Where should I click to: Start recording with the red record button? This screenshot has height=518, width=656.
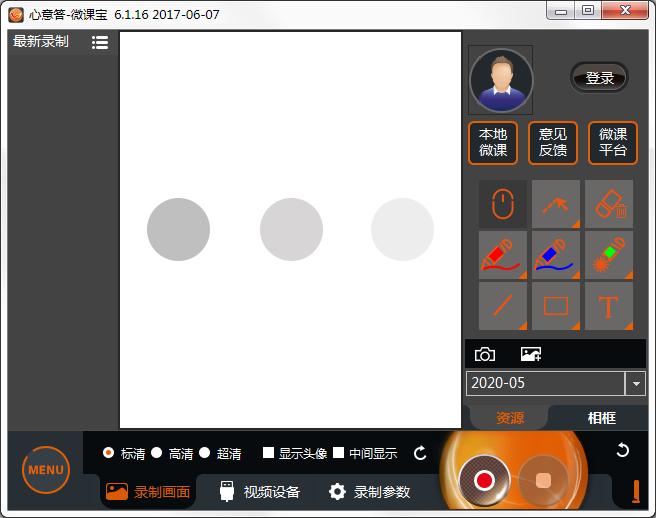485,480
